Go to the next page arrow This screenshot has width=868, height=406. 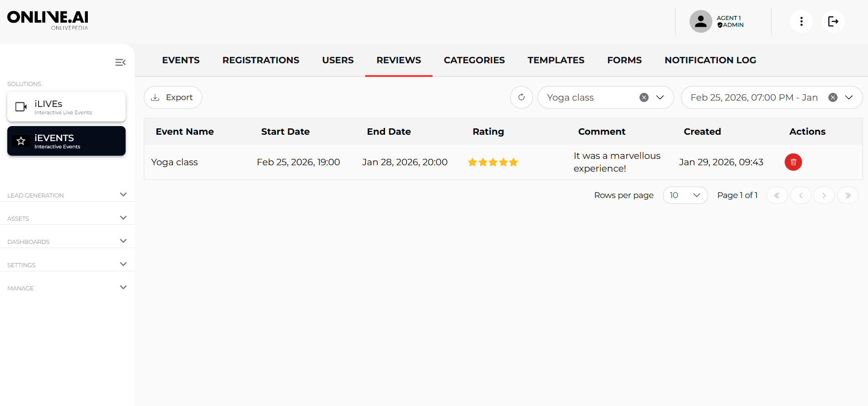[x=824, y=195]
